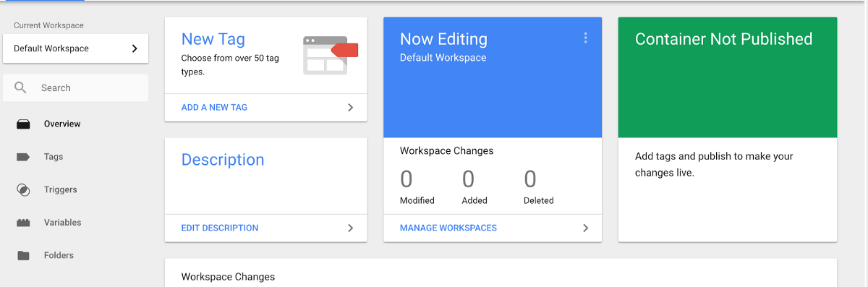Screen dimensions: 868x287
Task: Click the MANAGE WORKSPACES link
Action: pos(448,228)
